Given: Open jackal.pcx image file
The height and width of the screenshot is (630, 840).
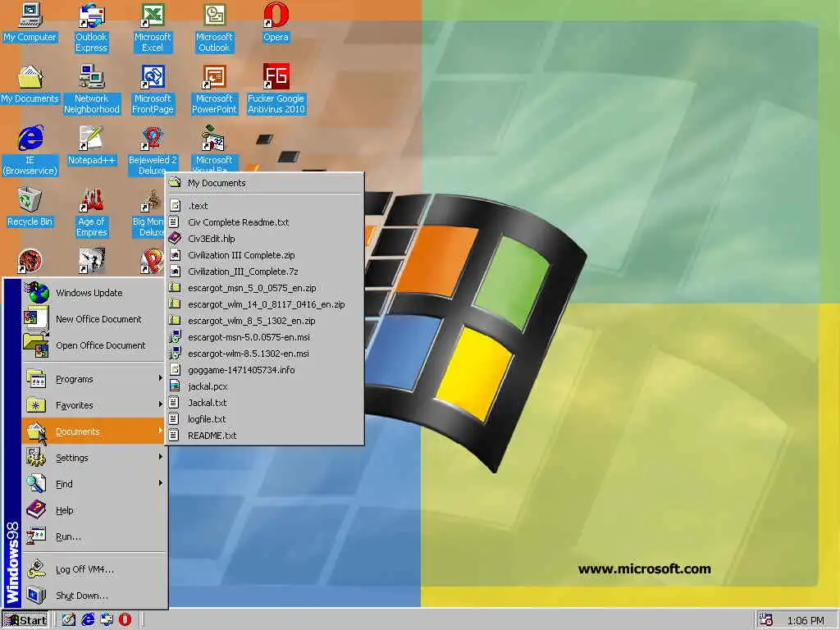Looking at the screenshot, I should [x=265, y=386].
